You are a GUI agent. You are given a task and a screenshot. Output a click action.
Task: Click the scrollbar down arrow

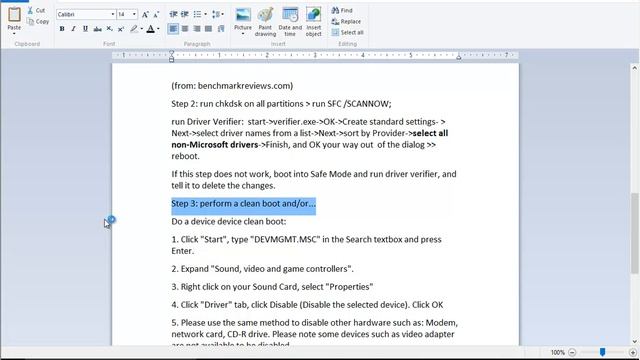[634, 342]
